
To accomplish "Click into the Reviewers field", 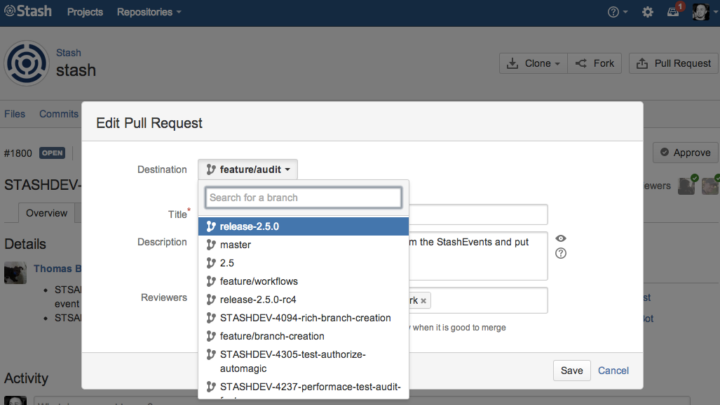I will pos(478,300).
